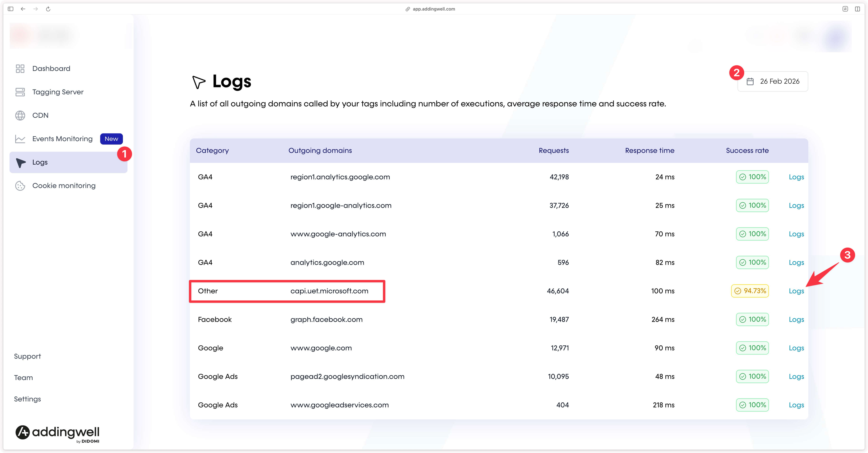Viewport: 868px width, 453px height.
Task: View Logs for capi.uet.microsoft.com
Action: (x=796, y=291)
